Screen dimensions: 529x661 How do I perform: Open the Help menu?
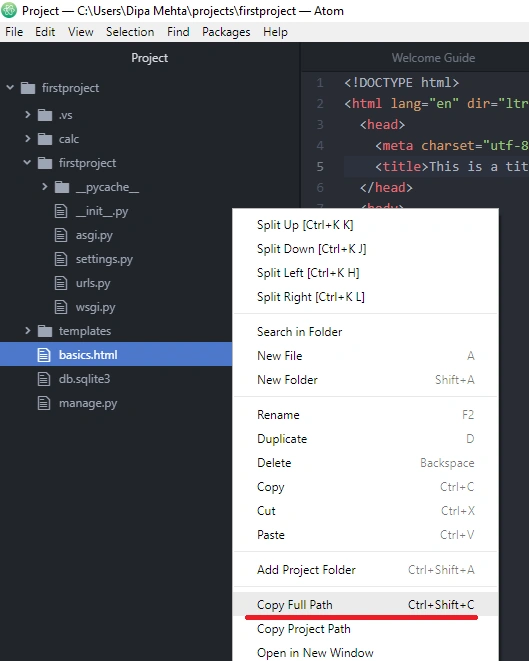pos(275,32)
